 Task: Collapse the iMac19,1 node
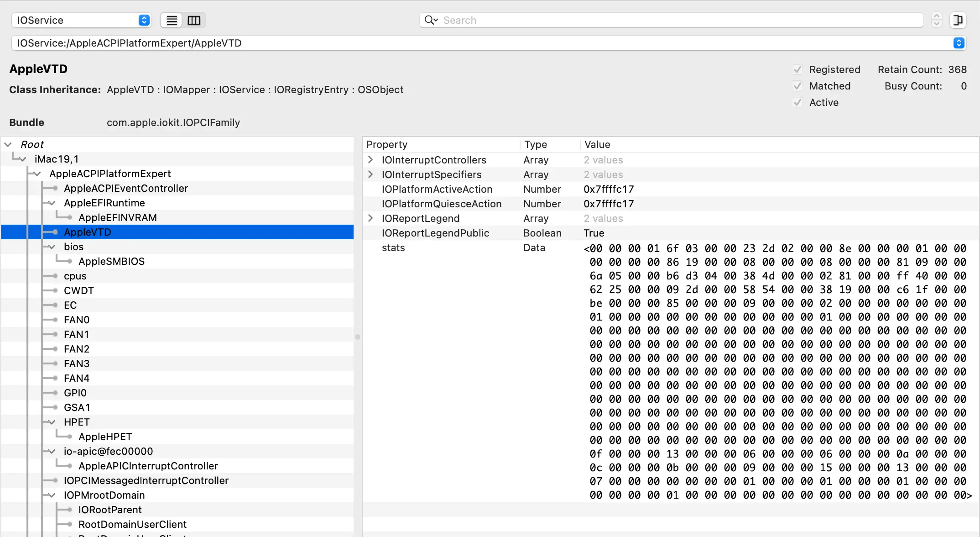pos(22,159)
